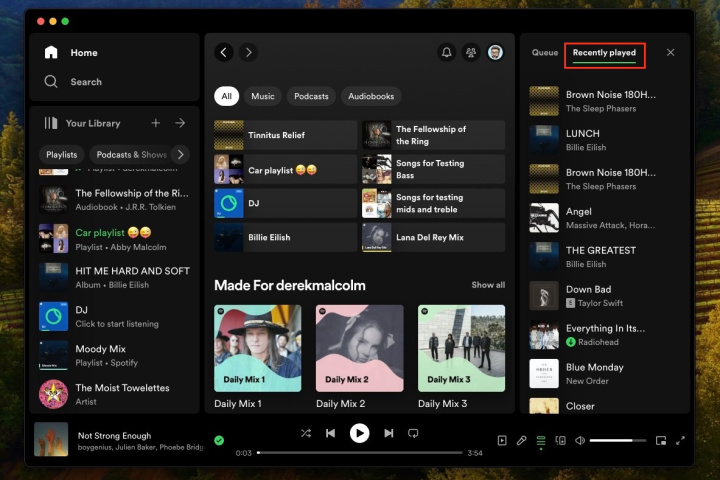The image size is (720, 480).
Task: Open Not Strong Enough album art
Action: [51, 439]
